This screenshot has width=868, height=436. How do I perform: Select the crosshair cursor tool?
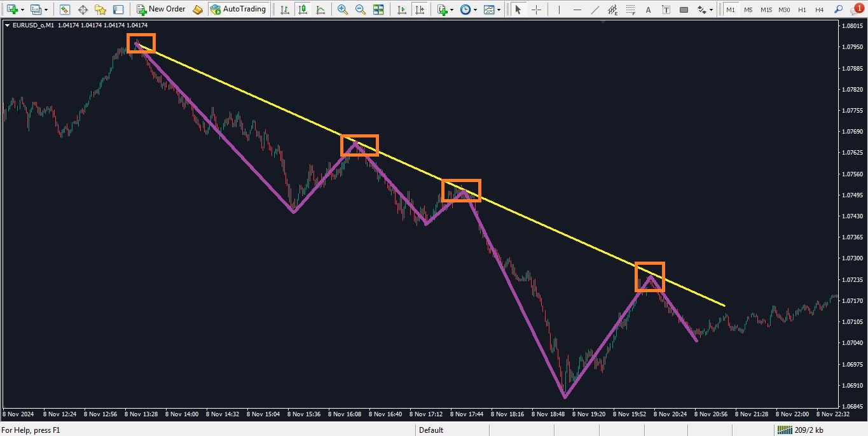[x=537, y=10]
